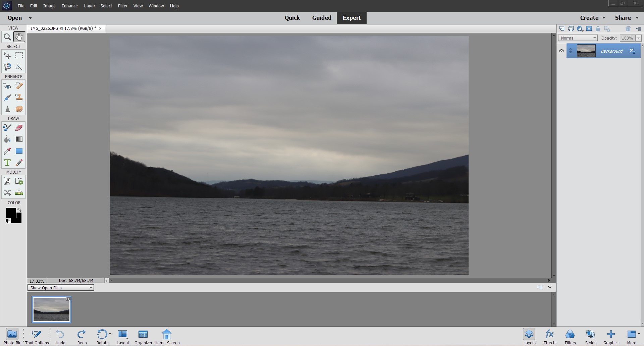Open the Share dropdown menu
This screenshot has height=346, width=644.
coord(627,18)
